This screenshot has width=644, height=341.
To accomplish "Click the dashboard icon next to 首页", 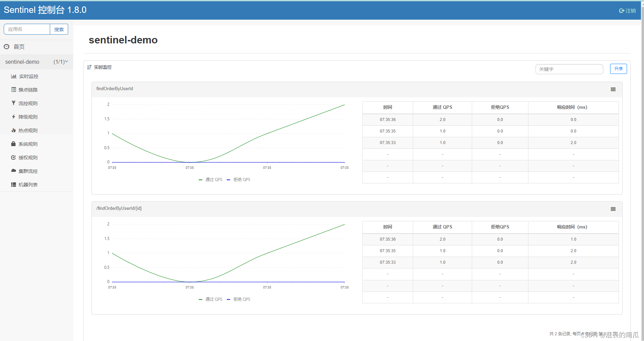I will click(6, 47).
